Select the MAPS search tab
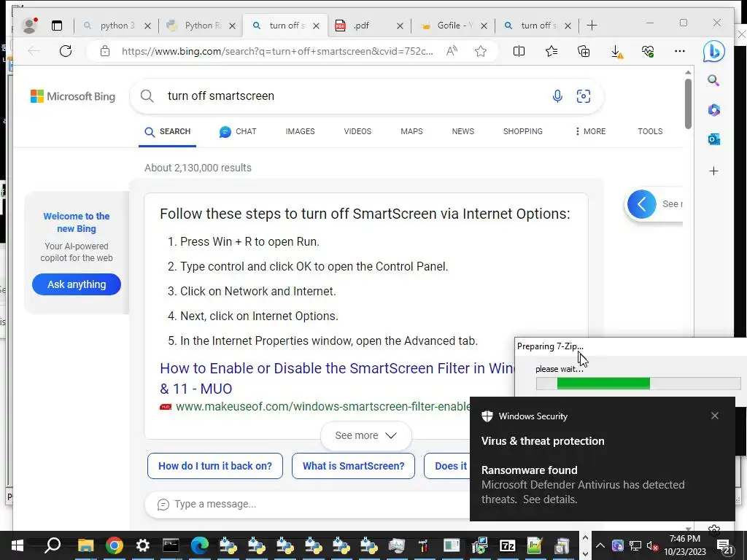 click(x=411, y=131)
